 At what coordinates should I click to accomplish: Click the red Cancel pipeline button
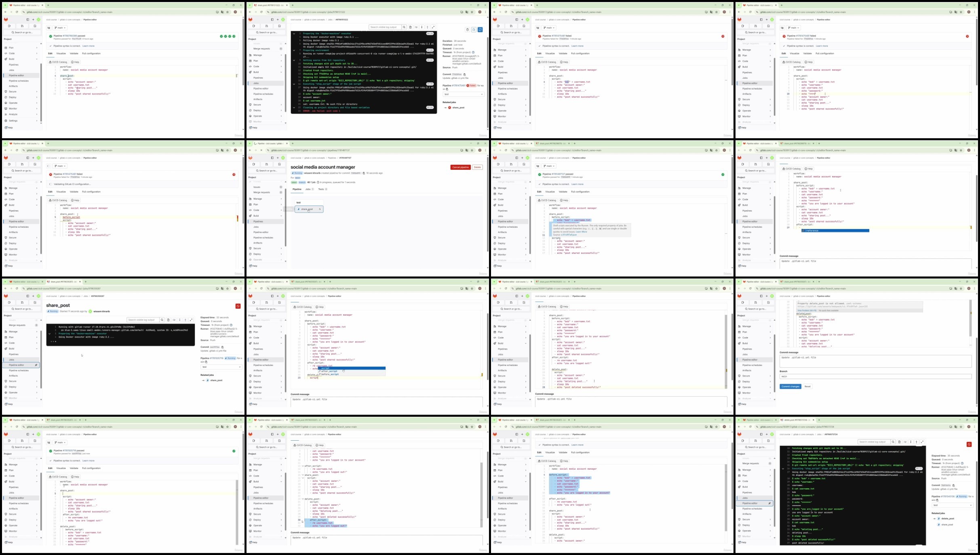460,167
